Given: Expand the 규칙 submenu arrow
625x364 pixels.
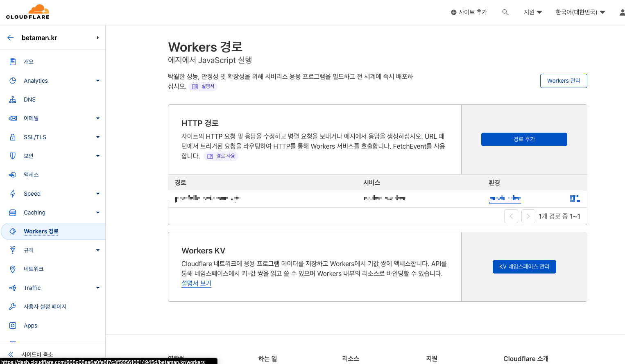Looking at the screenshot, I should pos(98,250).
